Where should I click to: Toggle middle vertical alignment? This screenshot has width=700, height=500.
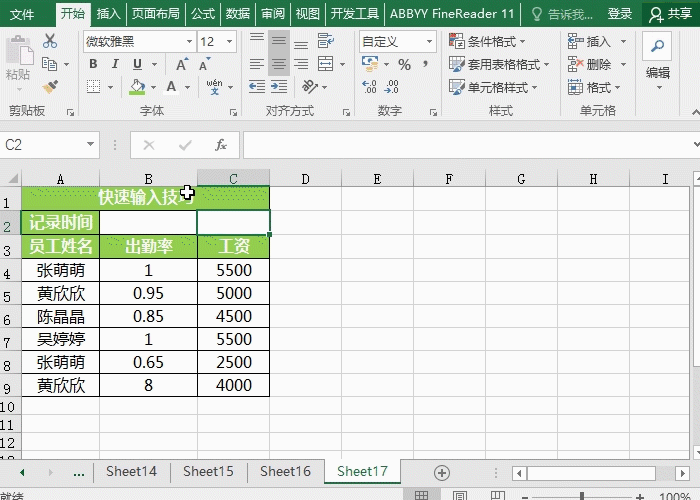[279, 40]
